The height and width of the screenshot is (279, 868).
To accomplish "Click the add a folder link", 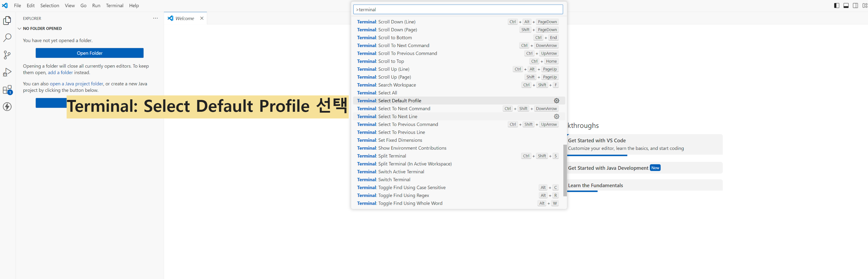I will coord(60,72).
